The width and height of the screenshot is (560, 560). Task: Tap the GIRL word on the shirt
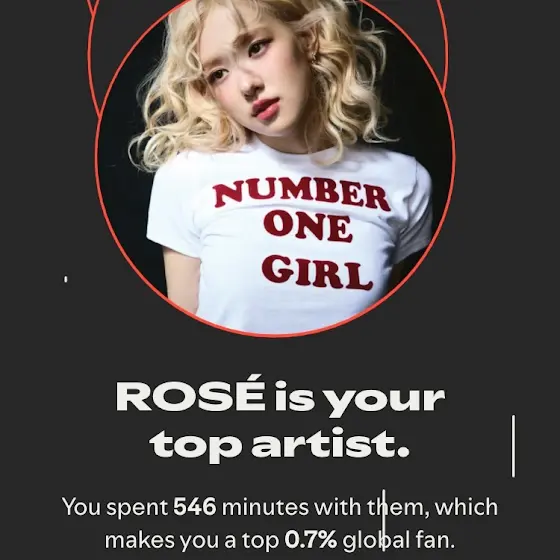coord(317,272)
